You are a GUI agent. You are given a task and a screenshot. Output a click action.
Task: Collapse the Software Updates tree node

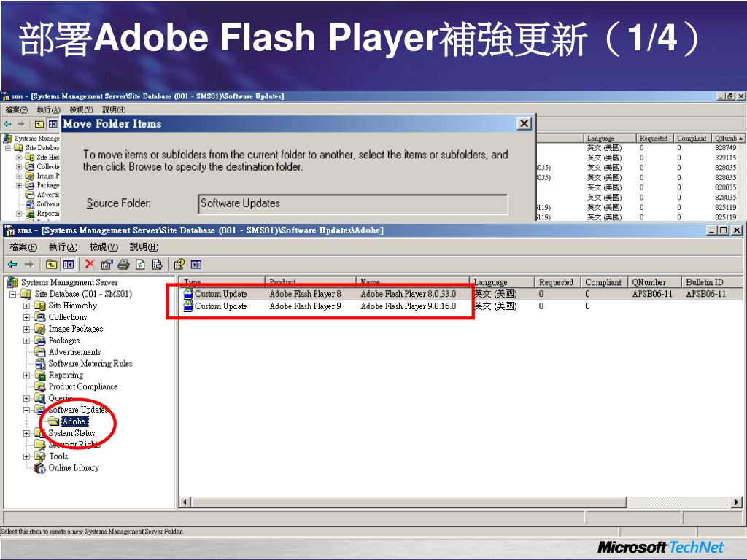pos(27,410)
